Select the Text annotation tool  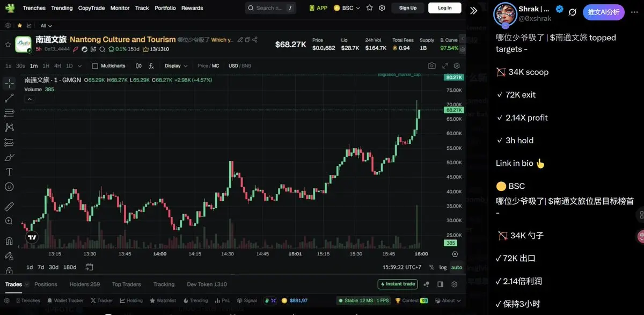(9, 172)
